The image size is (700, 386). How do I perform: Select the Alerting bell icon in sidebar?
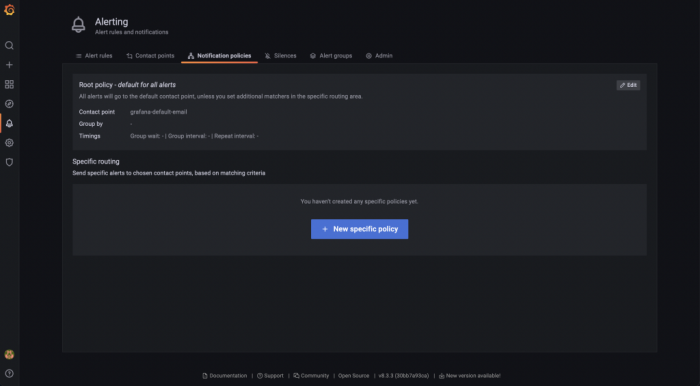click(9, 124)
